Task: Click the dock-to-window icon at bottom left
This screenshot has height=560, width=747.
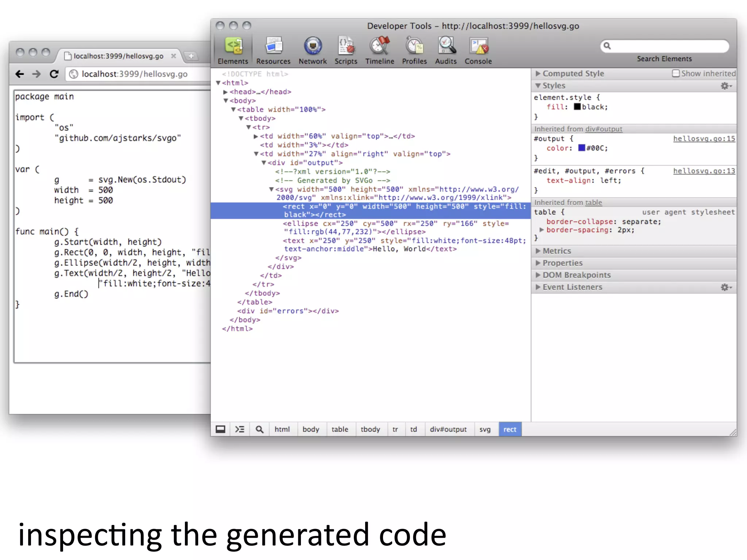Action: coord(221,429)
